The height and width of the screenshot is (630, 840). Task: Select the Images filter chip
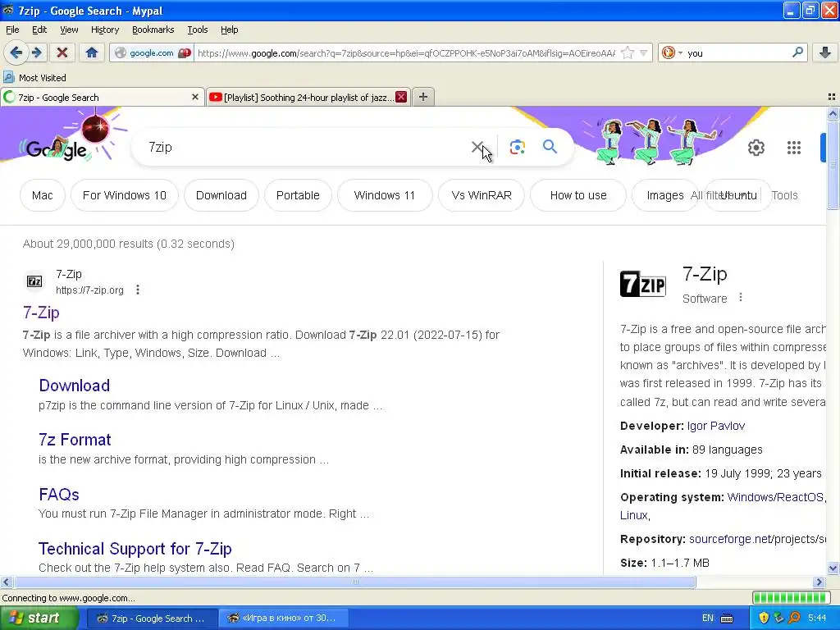(x=664, y=195)
